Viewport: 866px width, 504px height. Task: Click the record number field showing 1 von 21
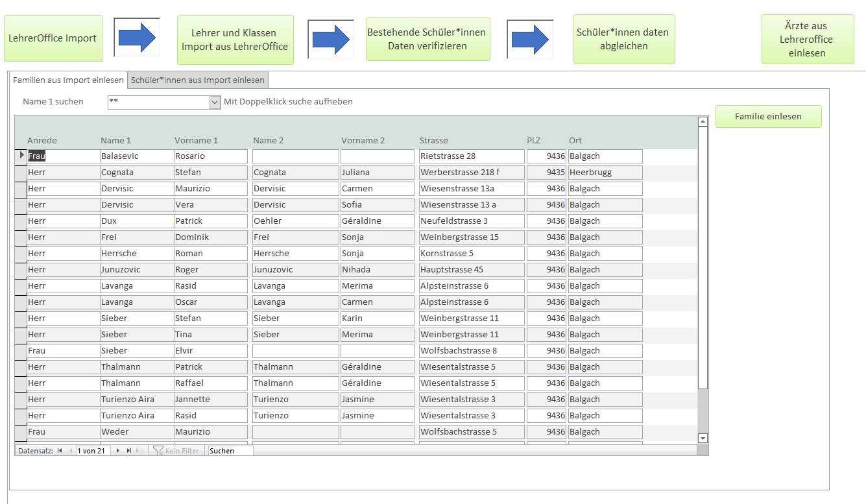[x=93, y=450]
